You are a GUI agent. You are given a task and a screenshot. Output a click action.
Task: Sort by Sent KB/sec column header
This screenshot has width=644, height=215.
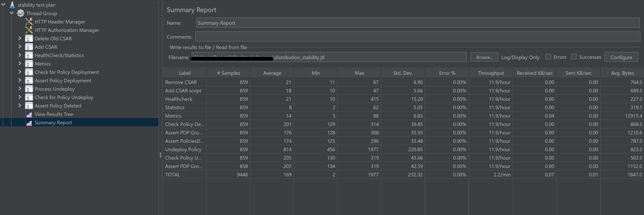(x=578, y=73)
